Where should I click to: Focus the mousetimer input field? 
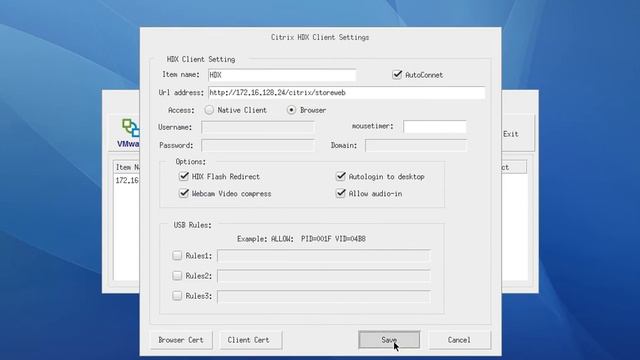click(x=435, y=127)
